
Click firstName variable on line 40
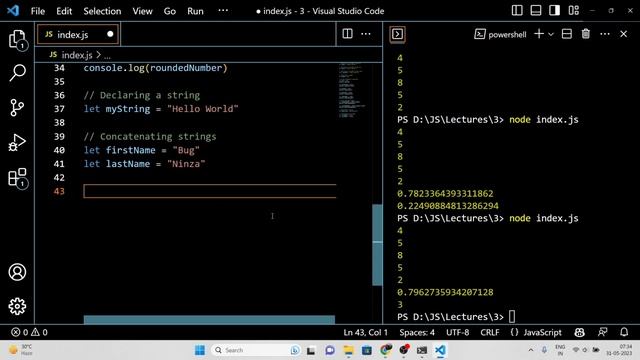(x=130, y=150)
